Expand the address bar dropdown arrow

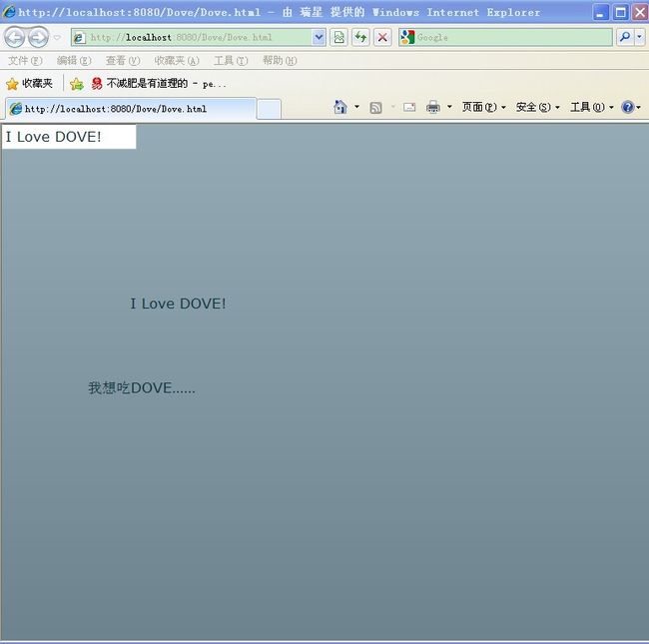[x=319, y=37]
